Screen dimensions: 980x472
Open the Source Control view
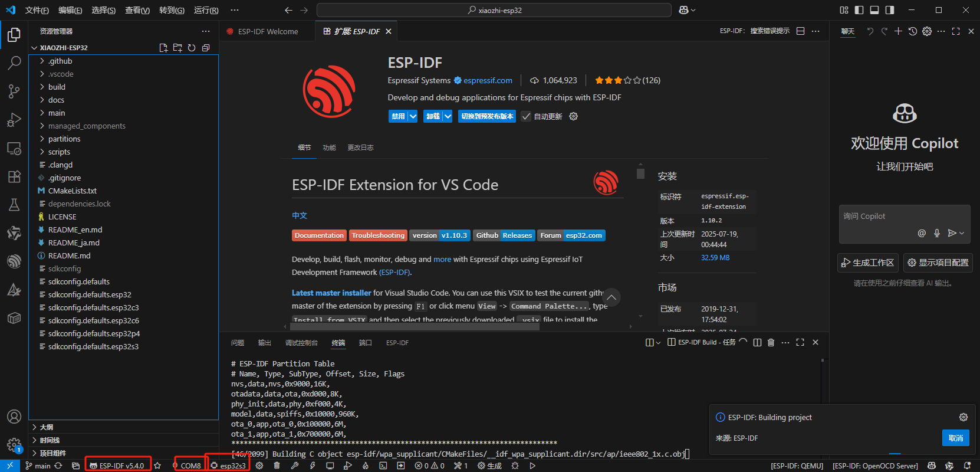(x=14, y=91)
